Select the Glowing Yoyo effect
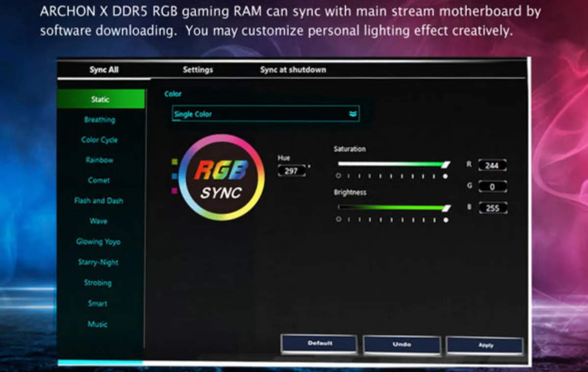 point(98,242)
